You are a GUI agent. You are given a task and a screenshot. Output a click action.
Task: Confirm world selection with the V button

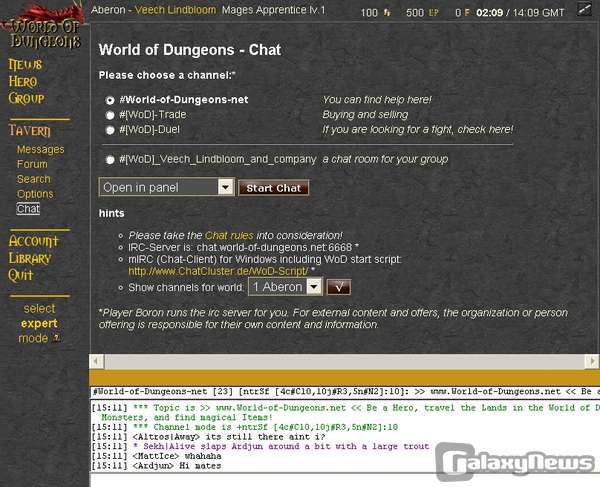pyautogui.click(x=339, y=287)
